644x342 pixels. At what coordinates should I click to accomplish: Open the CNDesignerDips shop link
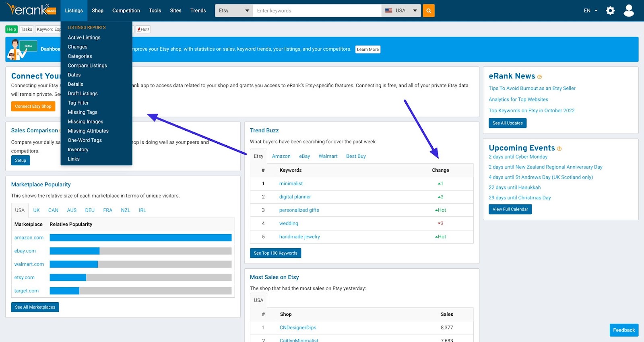pyautogui.click(x=298, y=328)
